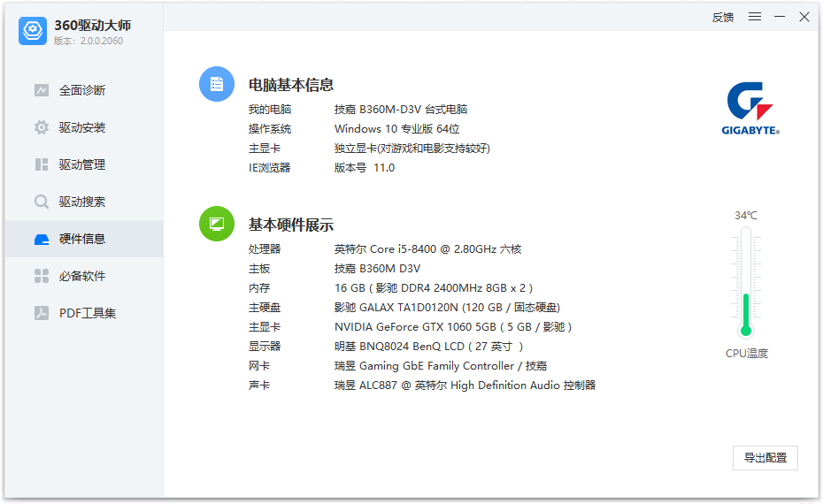Image resolution: width=823 pixels, height=504 pixels.
Task: Click the Core i5-8400 processor entry
Action: point(427,249)
